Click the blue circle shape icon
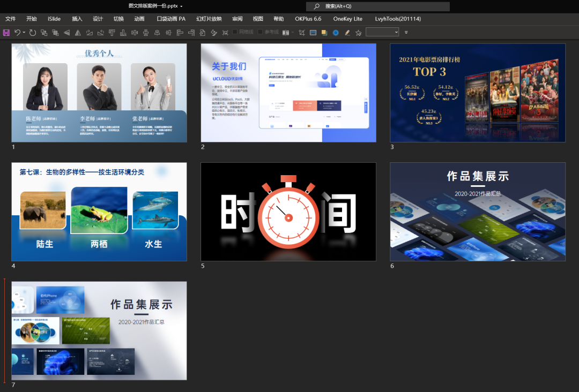The image size is (579, 392). tap(336, 33)
